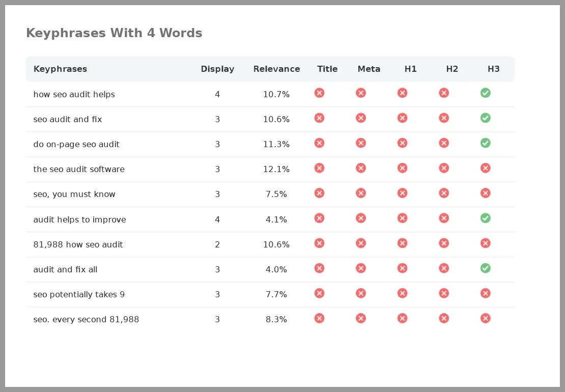The width and height of the screenshot is (565, 392).
Task: Click the Display value 4 for 'audit helps to improve'
Action: (x=217, y=219)
